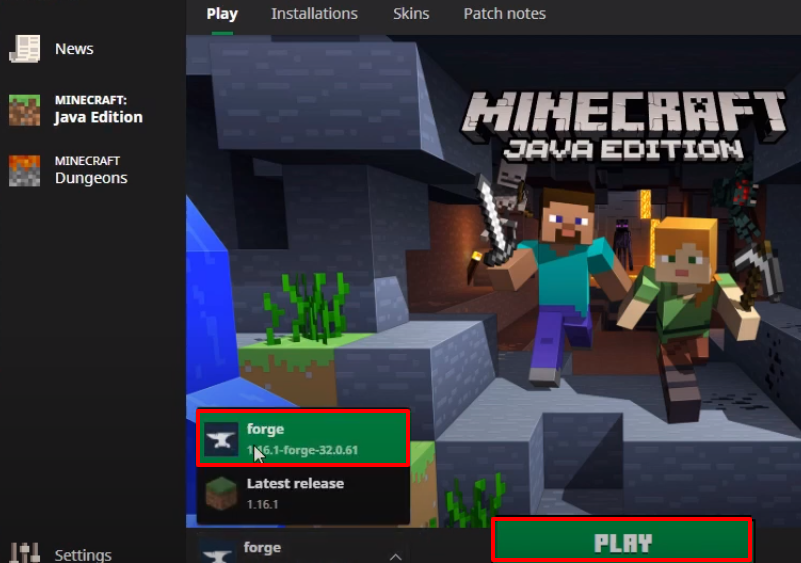Click the green PLAY button

pos(622,542)
